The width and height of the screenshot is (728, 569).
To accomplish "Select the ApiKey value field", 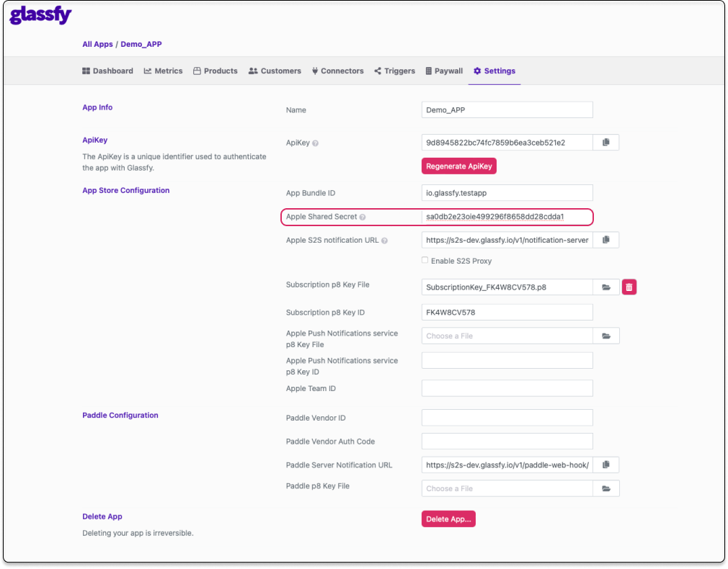I will pyautogui.click(x=507, y=143).
